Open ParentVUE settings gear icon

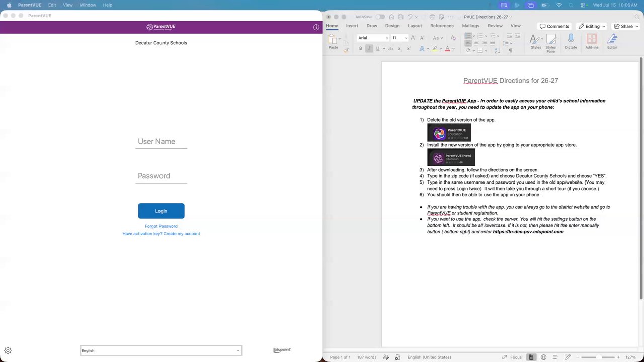coord(8,351)
